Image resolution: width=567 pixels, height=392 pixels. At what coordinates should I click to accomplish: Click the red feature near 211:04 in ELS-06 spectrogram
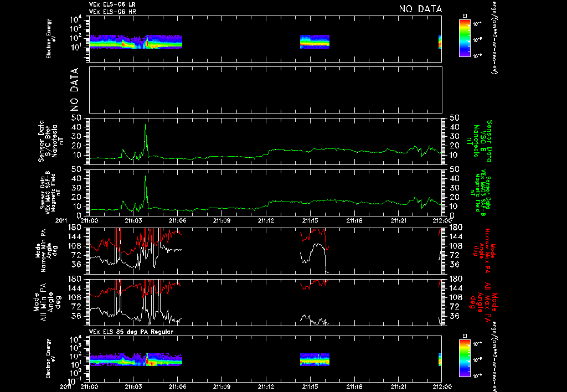[147, 43]
